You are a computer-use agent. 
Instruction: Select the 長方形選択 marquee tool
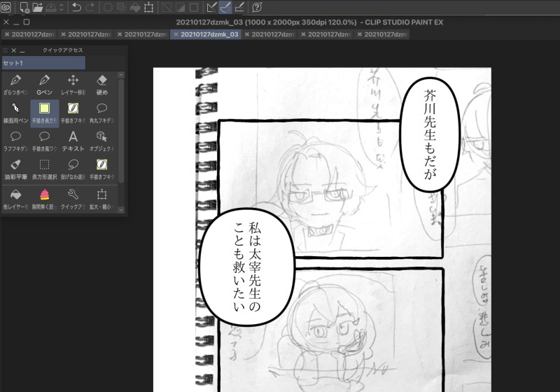point(44,169)
